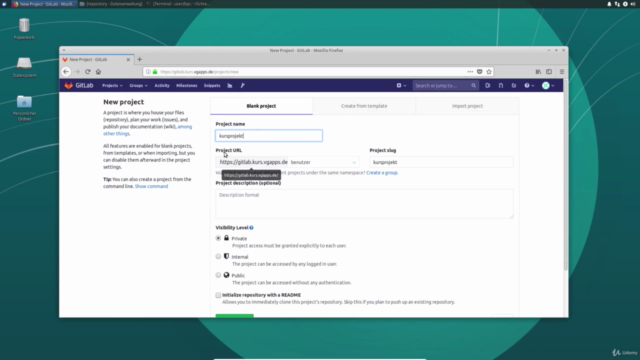Select the Internal visibility radio button
Screen dimensions: 640x360
click(218, 256)
